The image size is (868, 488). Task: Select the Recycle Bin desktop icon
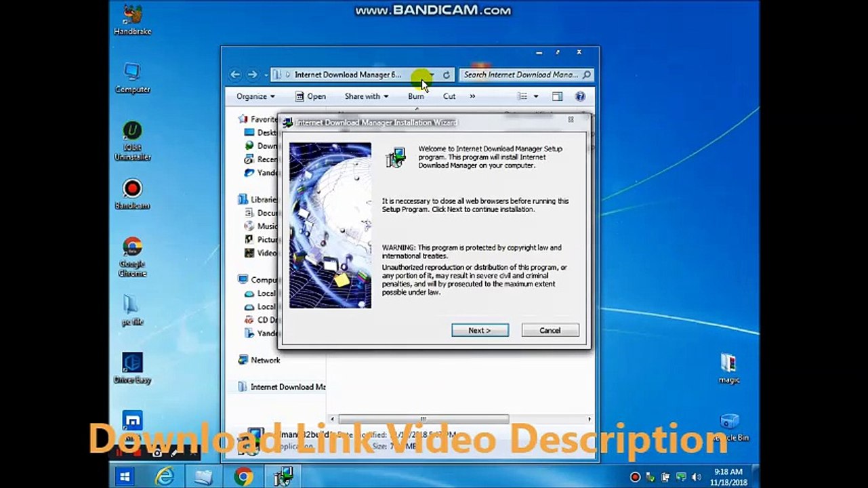coord(729,428)
